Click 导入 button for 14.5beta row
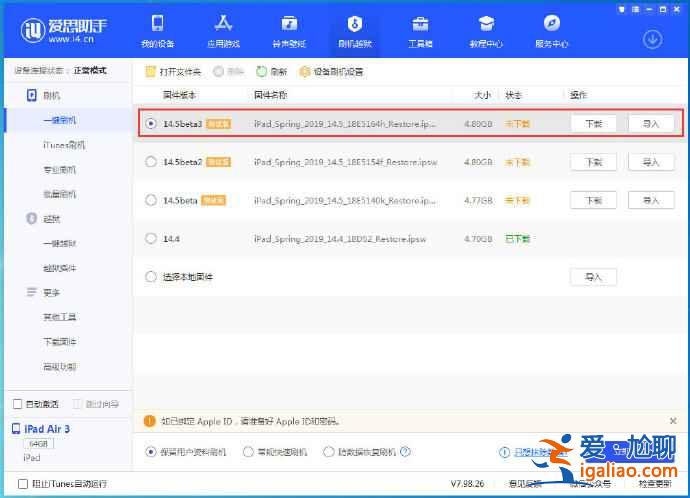Screen dimensions: 690x498 tap(651, 200)
